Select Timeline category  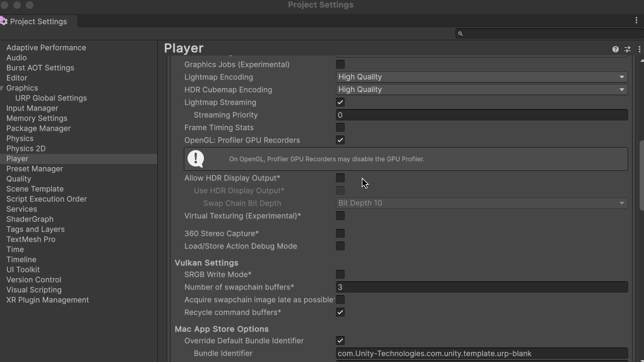(x=21, y=260)
